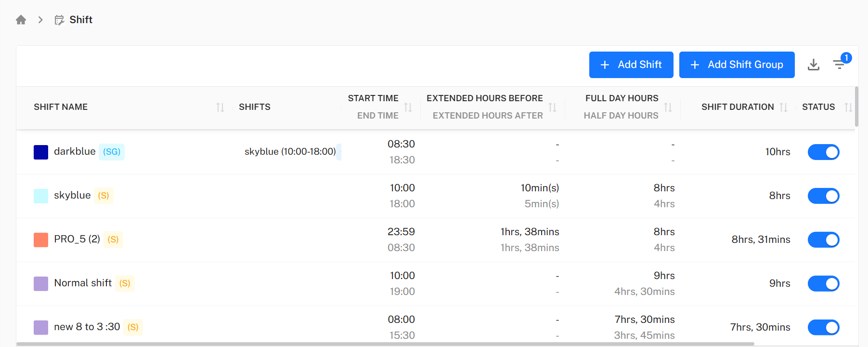868x347 pixels.
Task: Sort by Shift Duration column
Action: click(x=783, y=107)
